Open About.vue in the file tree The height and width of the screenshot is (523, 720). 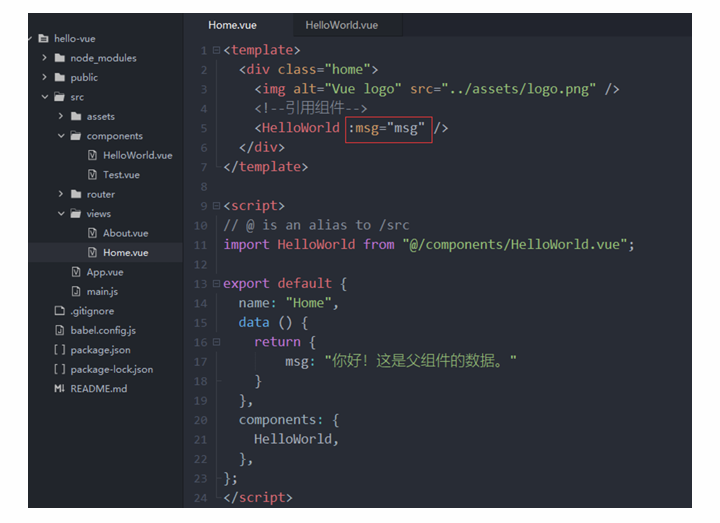125,233
